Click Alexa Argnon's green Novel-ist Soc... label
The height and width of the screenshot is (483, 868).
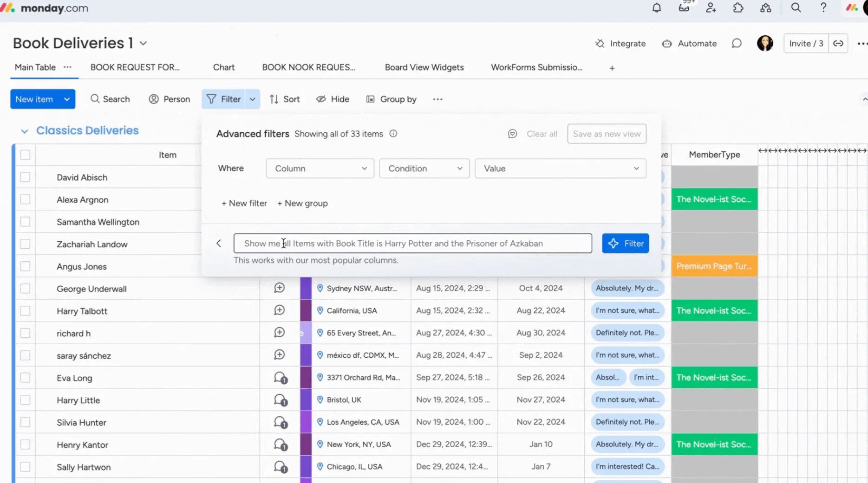pos(714,200)
